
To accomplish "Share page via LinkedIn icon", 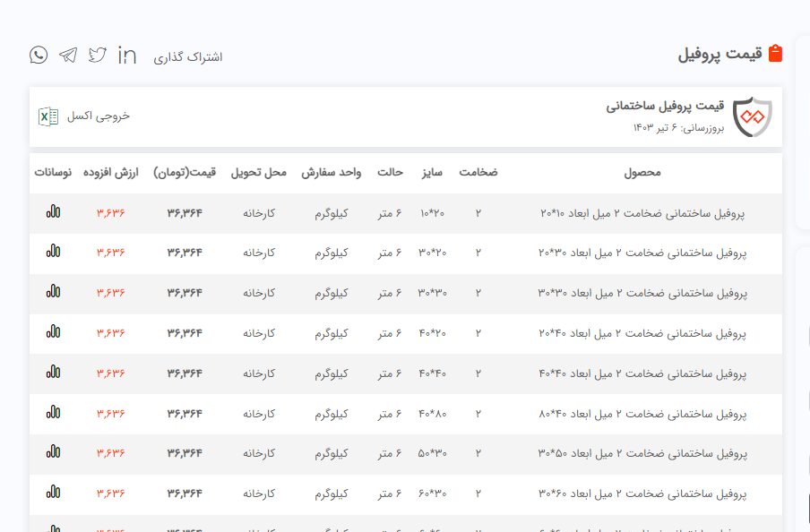I will pyautogui.click(x=127, y=56).
